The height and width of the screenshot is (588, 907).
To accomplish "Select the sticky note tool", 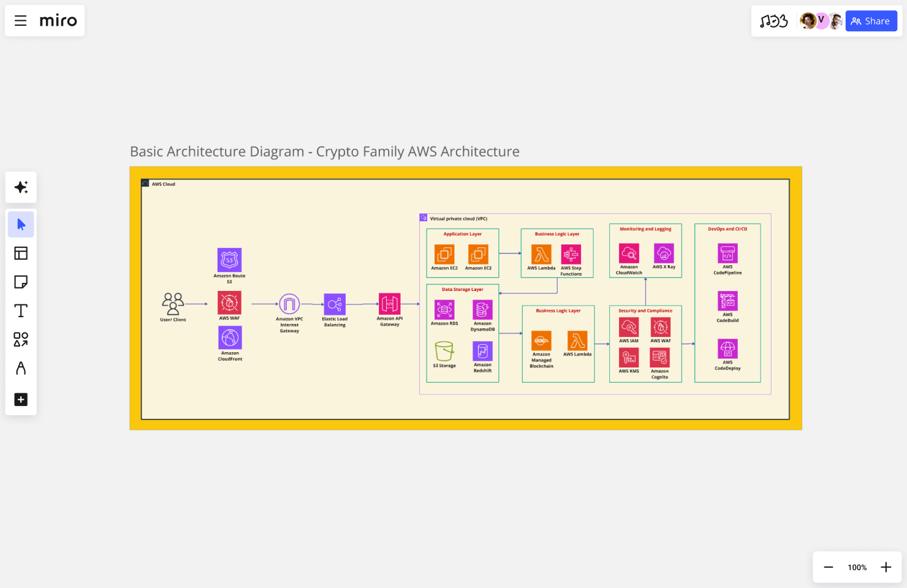I will pyautogui.click(x=21, y=282).
